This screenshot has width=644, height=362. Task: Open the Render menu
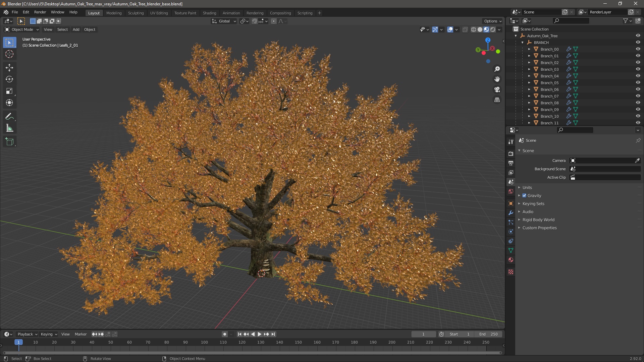tap(40, 12)
